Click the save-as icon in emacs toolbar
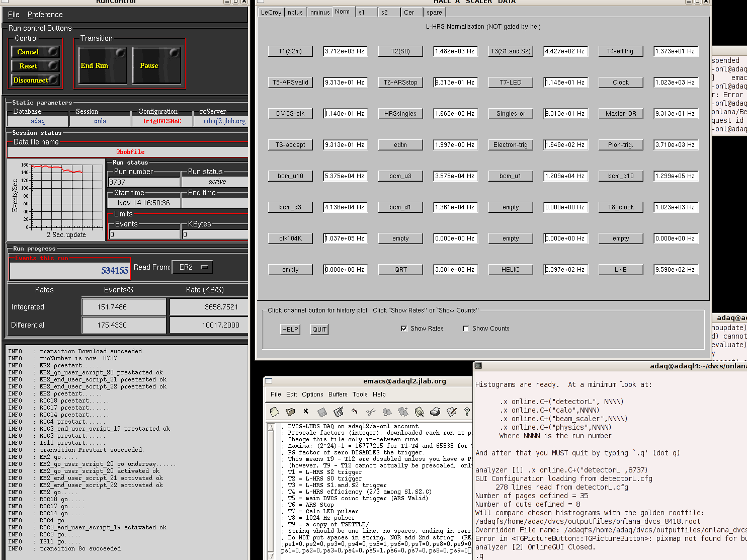This screenshot has width=747, height=560. pyautogui.click(x=339, y=412)
